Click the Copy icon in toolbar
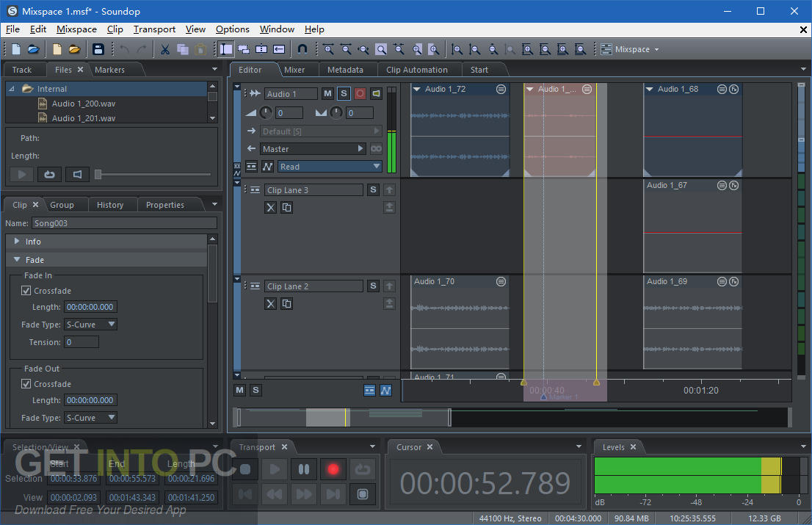The image size is (812, 525). click(x=182, y=49)
